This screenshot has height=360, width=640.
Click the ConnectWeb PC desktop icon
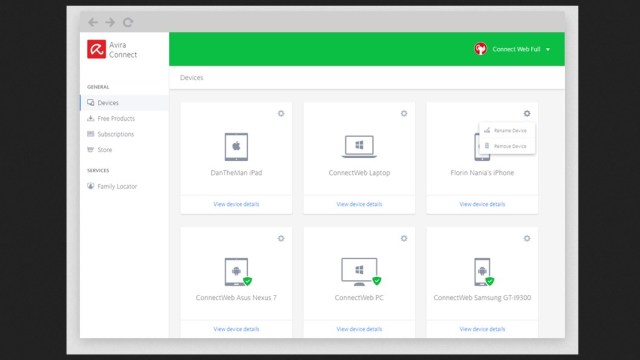360,272
